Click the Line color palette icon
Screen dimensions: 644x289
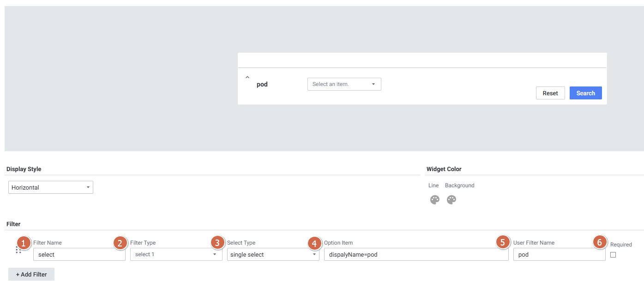click(434, 200)
